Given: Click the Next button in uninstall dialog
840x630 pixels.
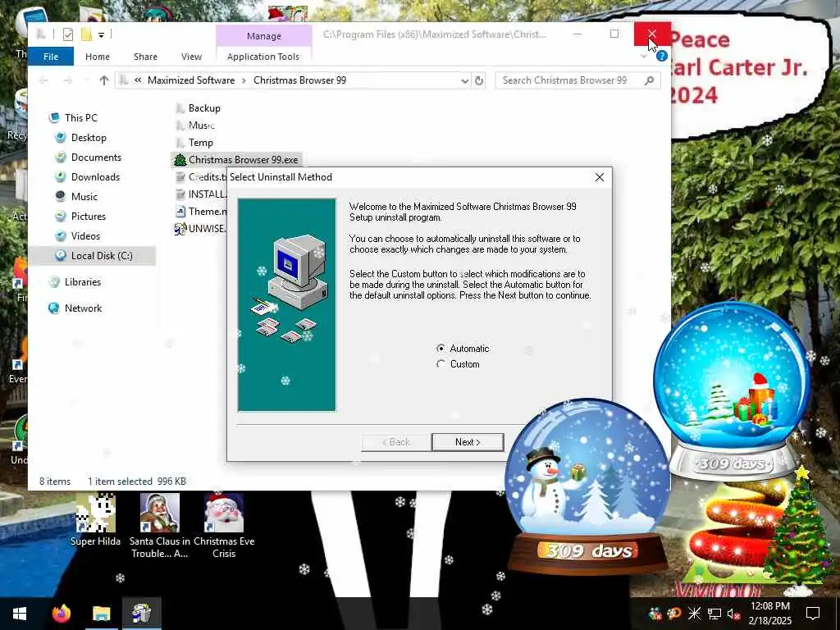Looking at the screenshot, I should (x=467, y=442).
